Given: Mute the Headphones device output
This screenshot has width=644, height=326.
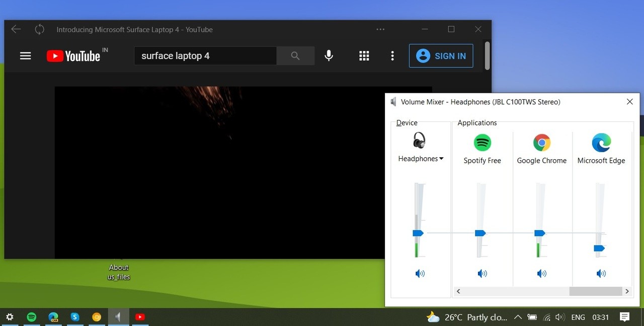Looking at the screenshot, I should tap(420, 273).
